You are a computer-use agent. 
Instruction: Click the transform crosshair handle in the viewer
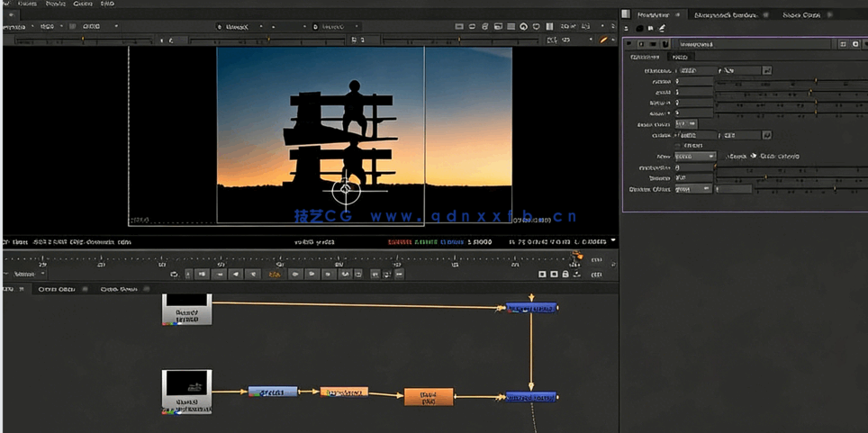pyautogui.click(x=346, y=190)
